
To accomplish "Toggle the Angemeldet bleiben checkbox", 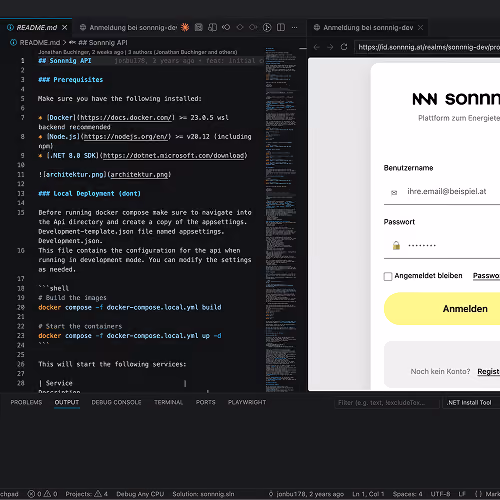I will tap(388, 276).
